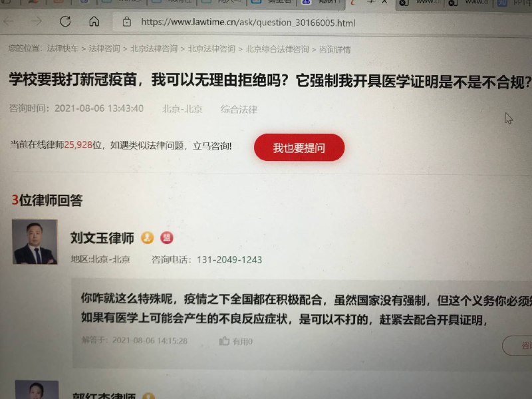Click the red 我也要提问 button

pos(299,148)
